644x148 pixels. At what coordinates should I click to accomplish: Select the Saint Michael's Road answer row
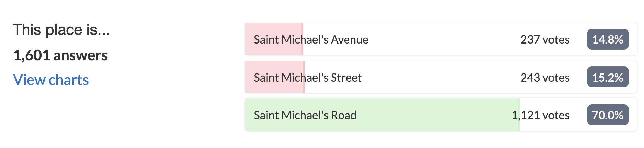point(441,115)
